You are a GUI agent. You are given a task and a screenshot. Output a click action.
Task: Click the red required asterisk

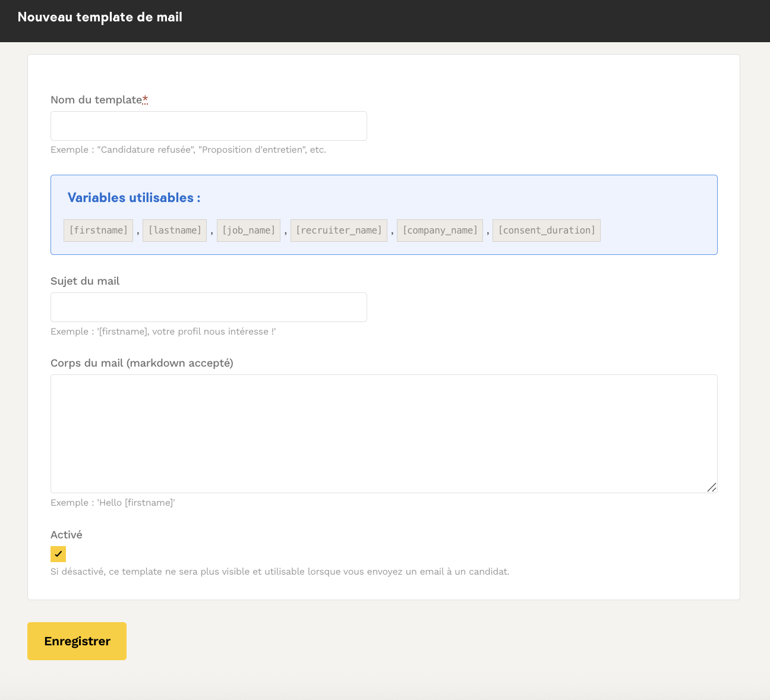[145, 100]
